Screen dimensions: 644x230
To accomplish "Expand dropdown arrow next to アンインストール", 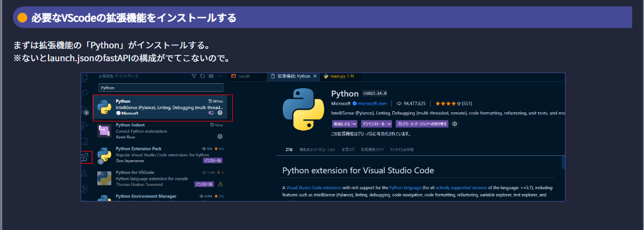I will (389, 124).
